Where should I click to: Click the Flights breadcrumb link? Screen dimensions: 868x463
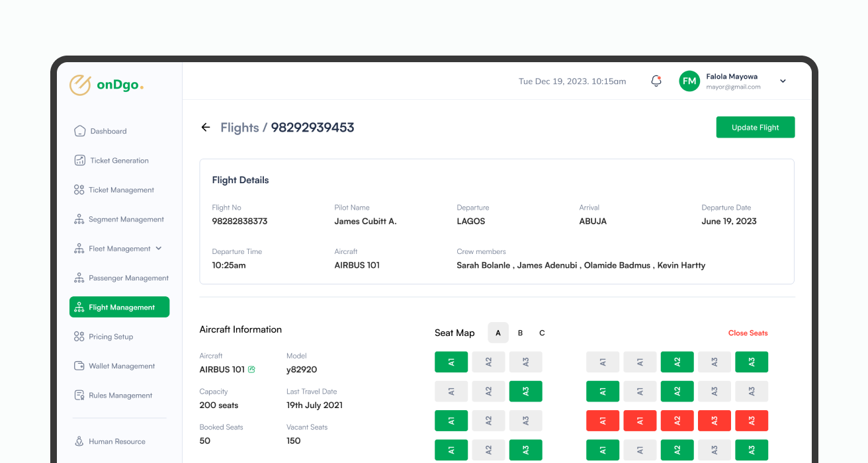click(239, 127)
